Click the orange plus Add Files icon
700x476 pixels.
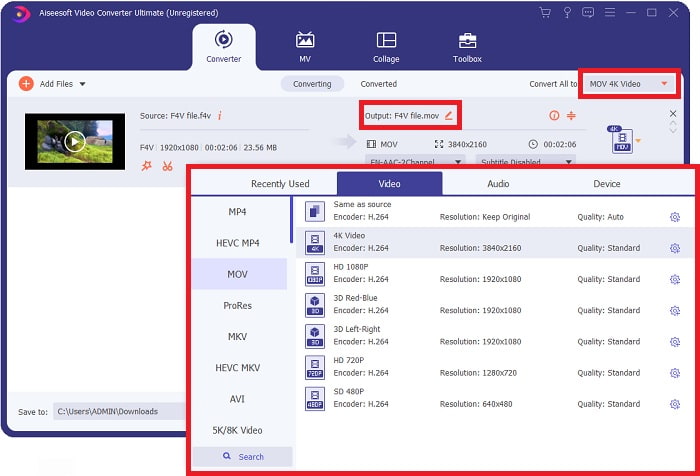pos(26,84)
